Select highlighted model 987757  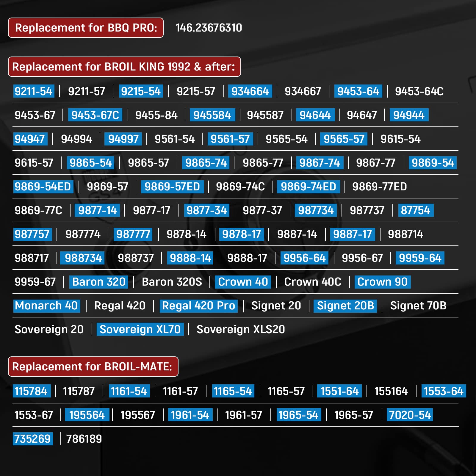[x=33, y=234]
